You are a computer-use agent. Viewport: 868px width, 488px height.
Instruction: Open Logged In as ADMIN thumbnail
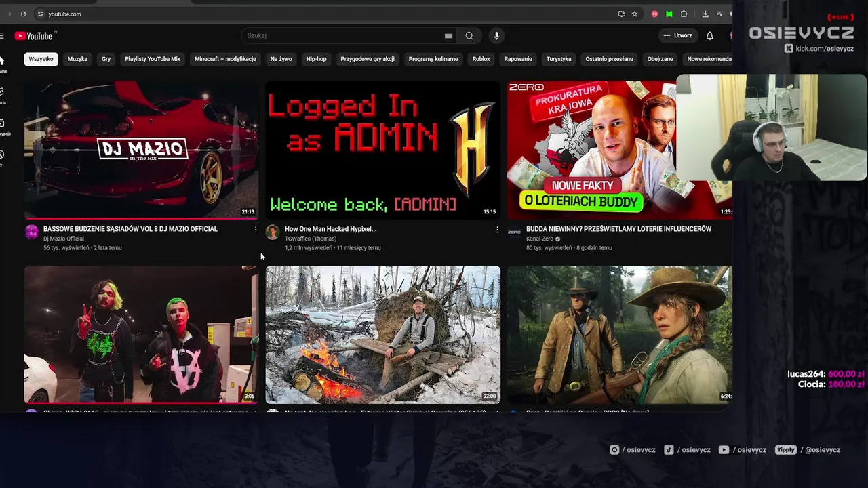383,150
